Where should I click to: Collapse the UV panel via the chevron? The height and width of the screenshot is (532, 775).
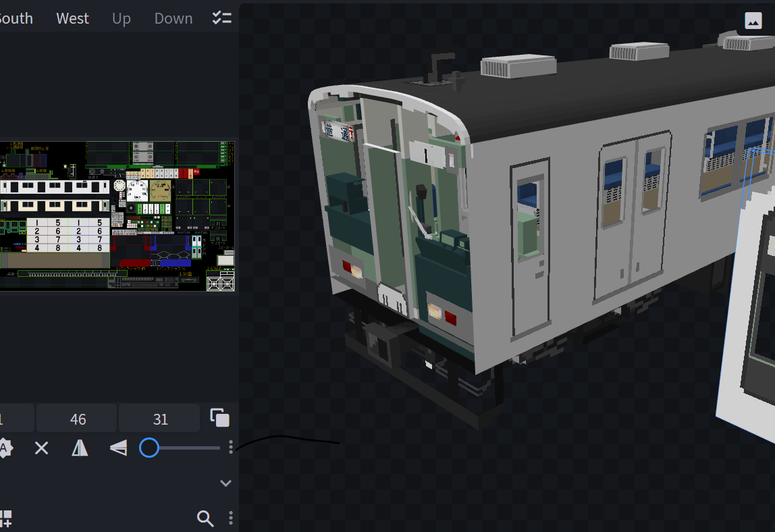[225, 483]
